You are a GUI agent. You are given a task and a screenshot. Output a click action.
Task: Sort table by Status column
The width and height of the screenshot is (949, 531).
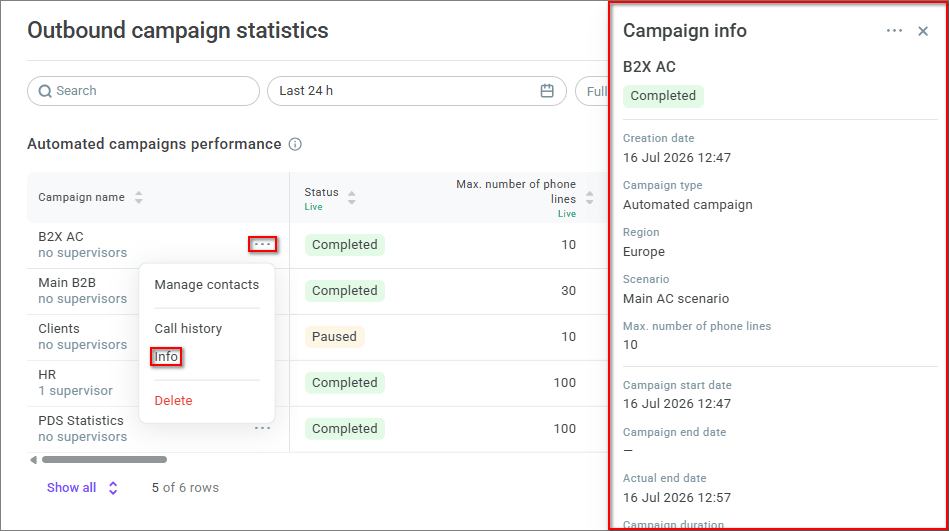pos(352,197)
